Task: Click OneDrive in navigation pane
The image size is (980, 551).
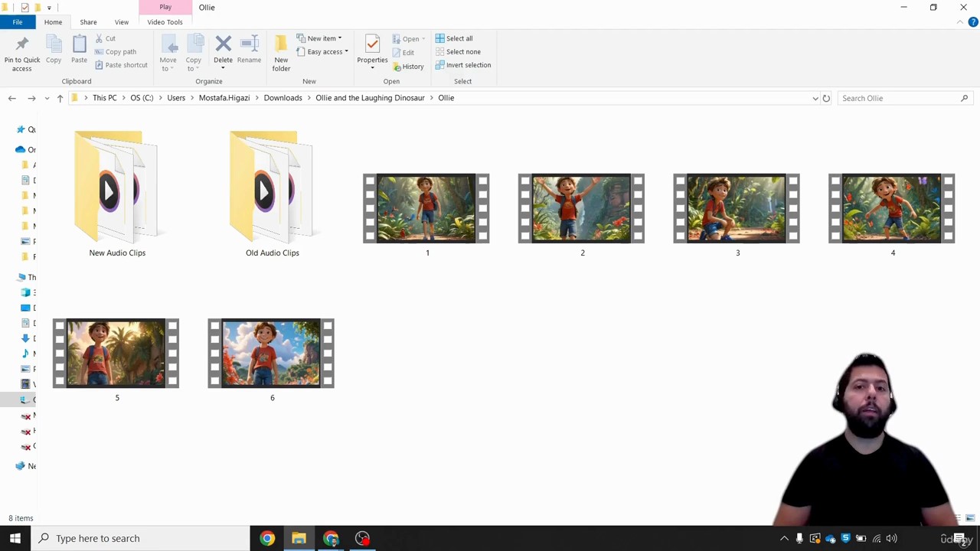Action: 26,149
